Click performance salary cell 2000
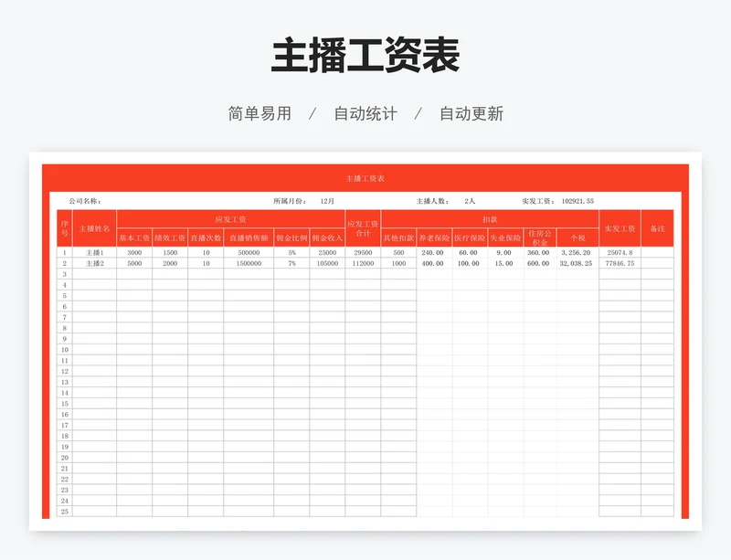 click(x=170, y=263)
